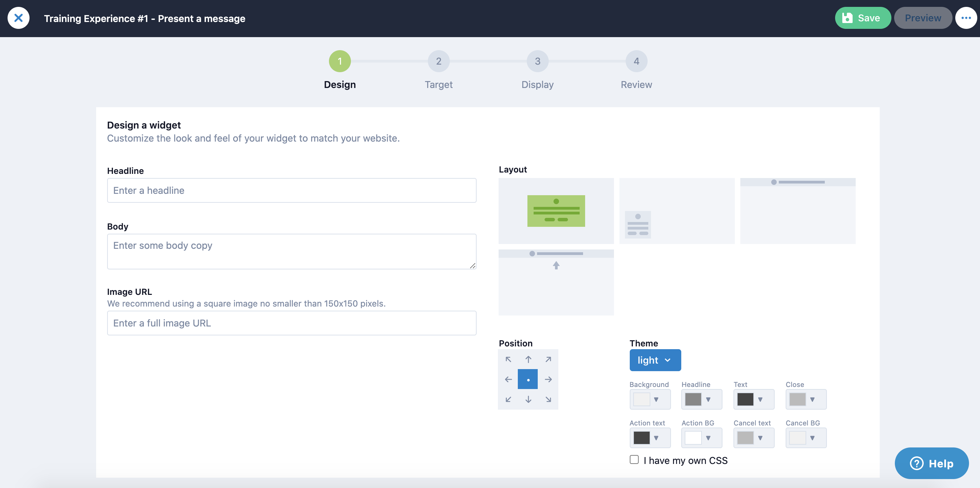Click the Text color swatch
Screen dimensions: 980x488
pyautogui.click(x=745, y=399)
